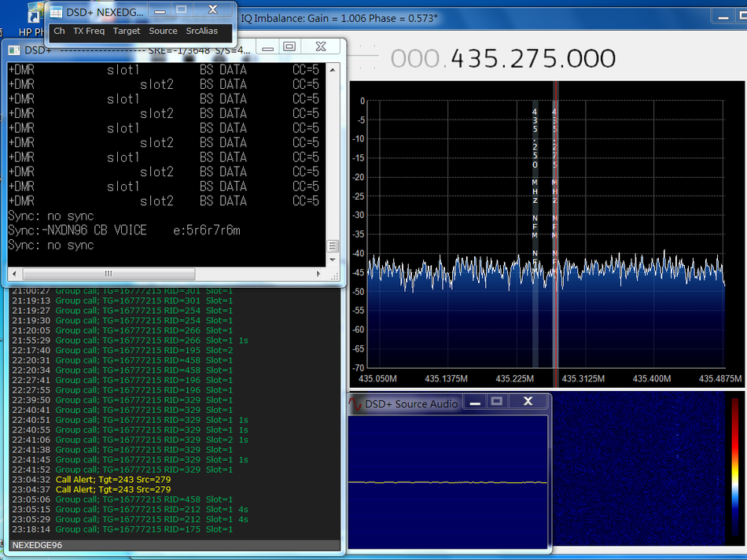Close the DSD+ console window
Screen dimensions: 747x560
click(x=321, y=46)
